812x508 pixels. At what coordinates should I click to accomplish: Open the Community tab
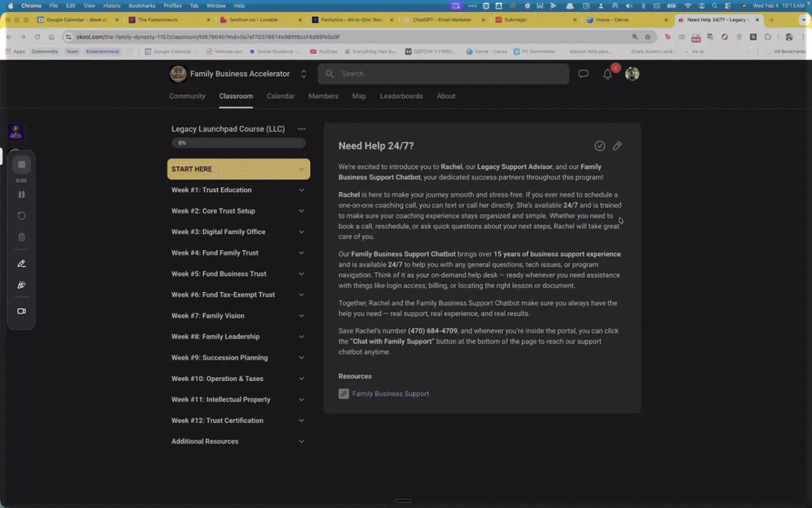[187, 96]
